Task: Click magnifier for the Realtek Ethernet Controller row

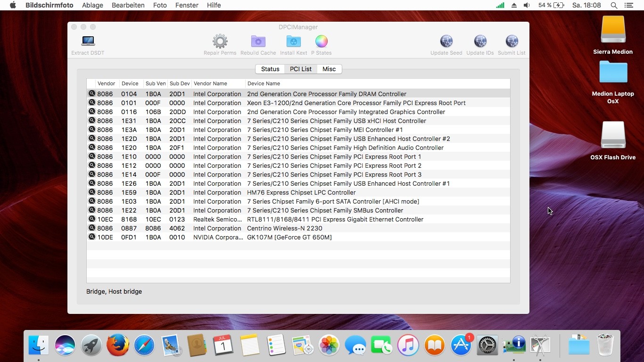Action: click(92, 219)
